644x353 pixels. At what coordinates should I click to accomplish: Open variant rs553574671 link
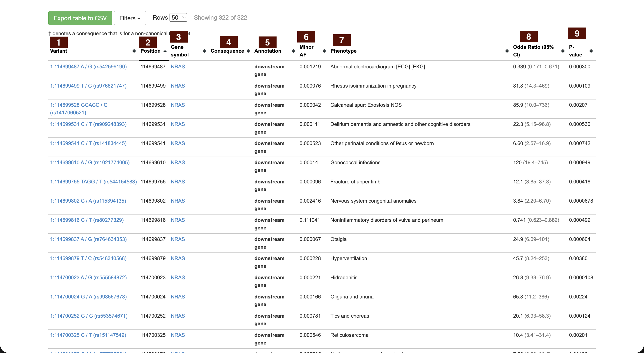(x=89, y=316)
